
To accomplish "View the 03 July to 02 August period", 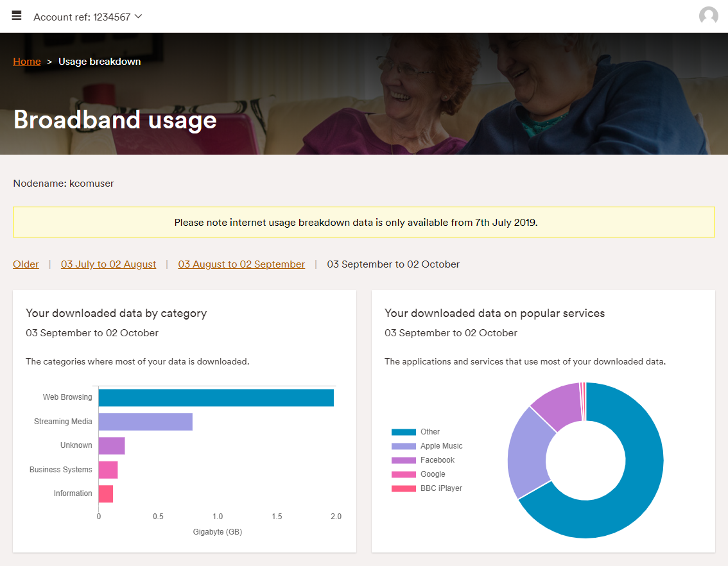I will coord(108,264).
